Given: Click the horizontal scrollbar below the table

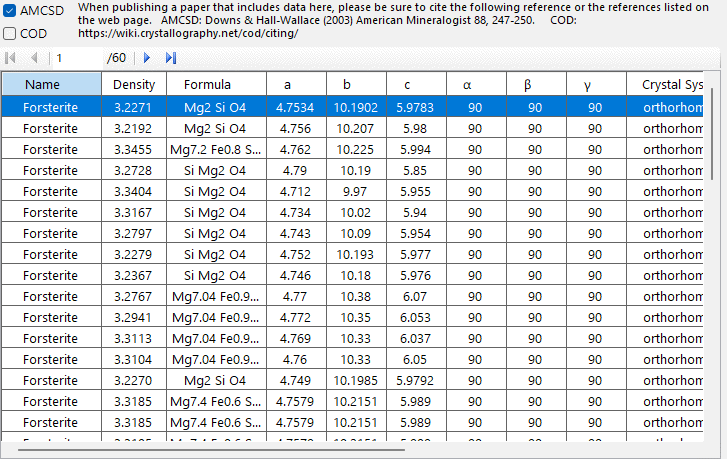Looking at the screenshot, I should 211,449.
